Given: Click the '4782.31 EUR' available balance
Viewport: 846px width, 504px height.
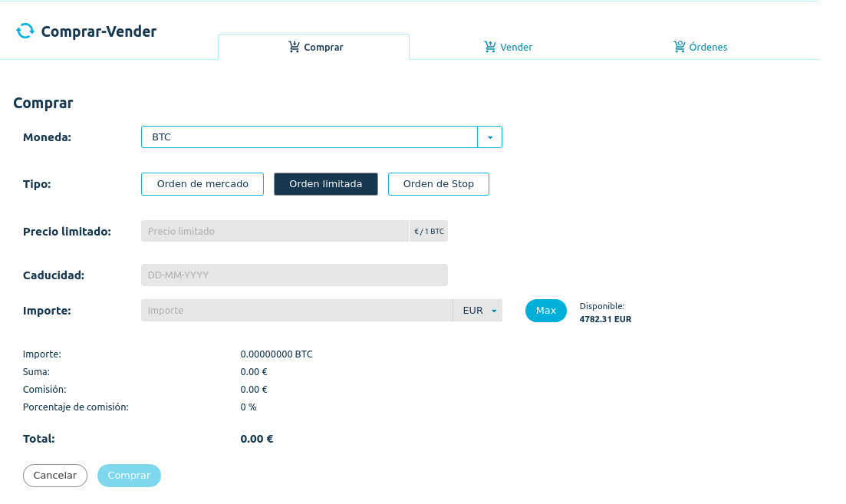Looking at the screenshot, I should [605, 319].
